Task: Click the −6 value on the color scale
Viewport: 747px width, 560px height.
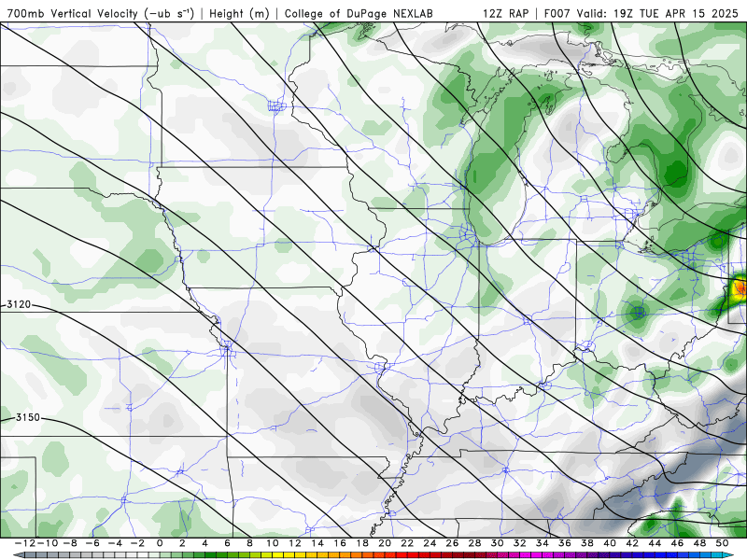Action: click(x=92, y=543)
